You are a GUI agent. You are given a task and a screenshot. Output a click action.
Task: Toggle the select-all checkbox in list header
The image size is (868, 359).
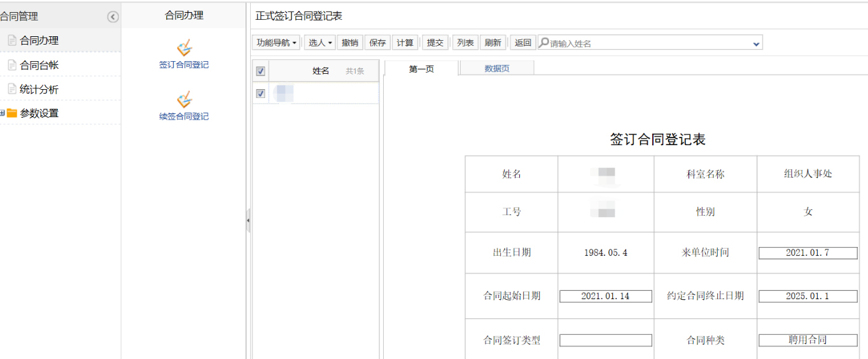260,71
